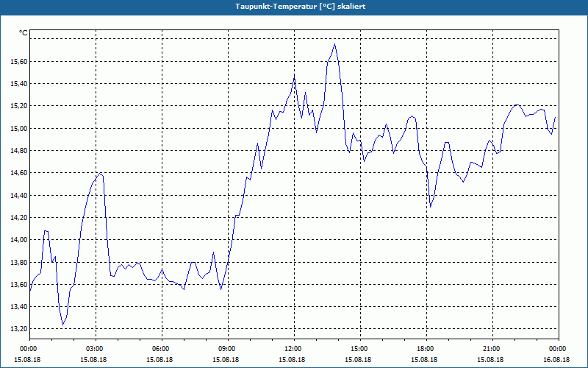Click the '15,20' y-axis tick label
The image size is (588, 368).
coord(18,106)
